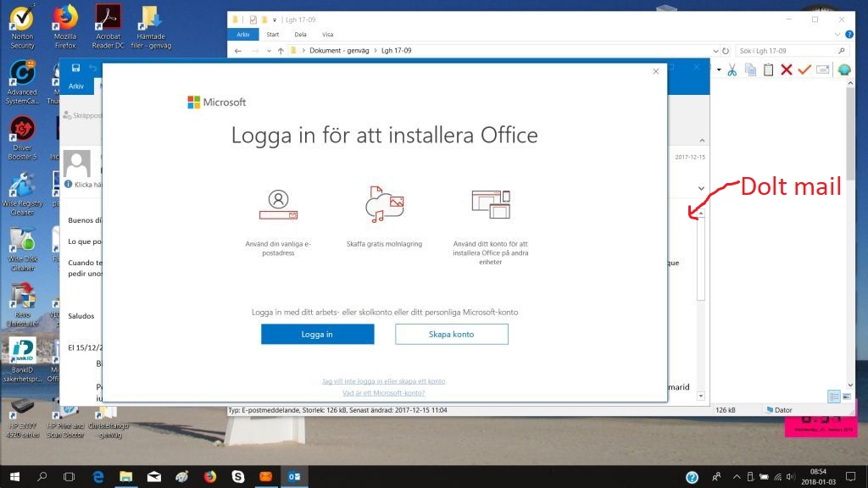Open Arkiv tab in Outlook message window

click(x=76, y=86)
